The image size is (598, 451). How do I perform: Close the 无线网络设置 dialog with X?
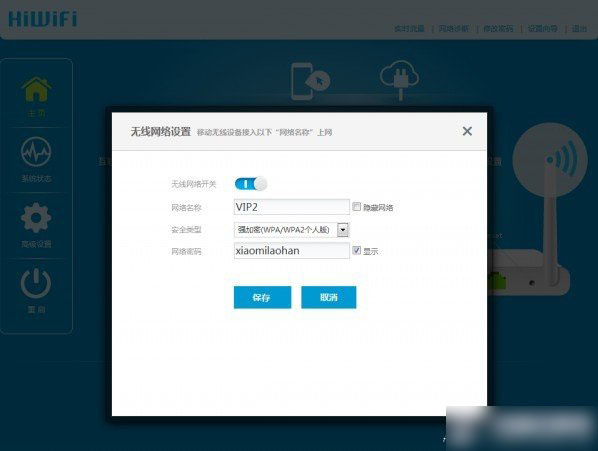467,131
